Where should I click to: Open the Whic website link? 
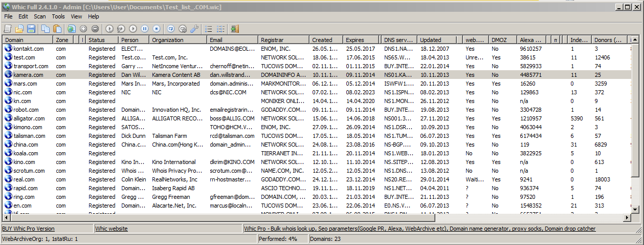coord(112,229)
